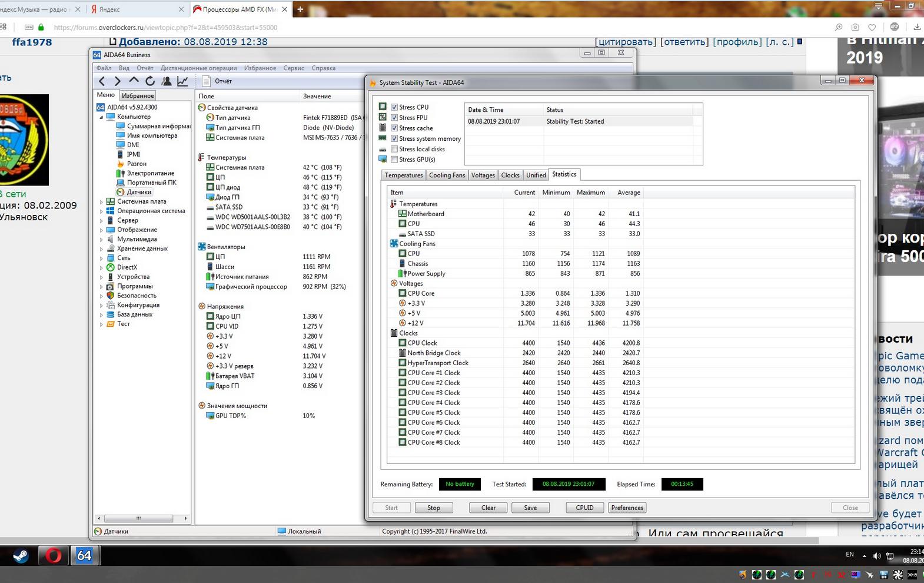Click the Отчёт report icon

click(x=207, y=81)
